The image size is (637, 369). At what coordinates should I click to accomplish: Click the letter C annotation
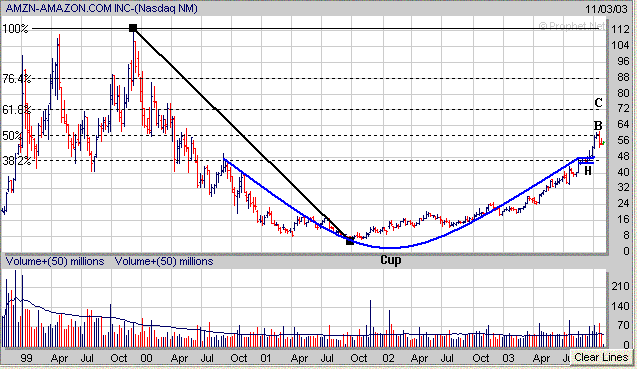point(598,103)
